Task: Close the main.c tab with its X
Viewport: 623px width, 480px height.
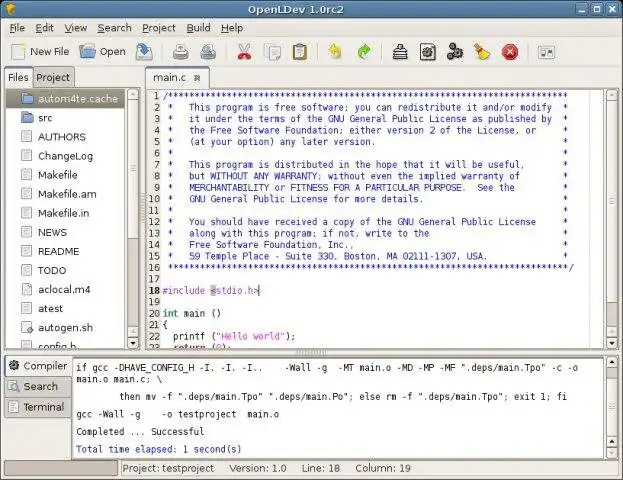Action: click(x=197, y=78)
